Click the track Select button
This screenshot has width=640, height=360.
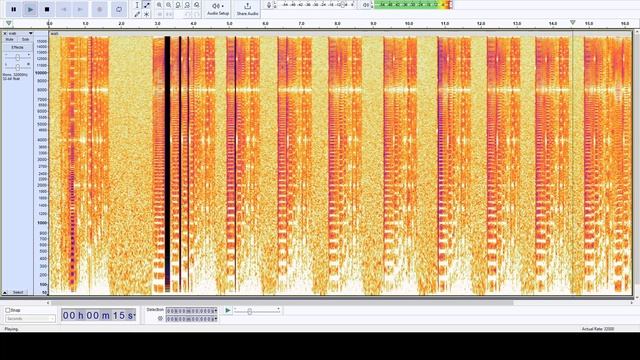pyautogui.click(x=18, y=292)
